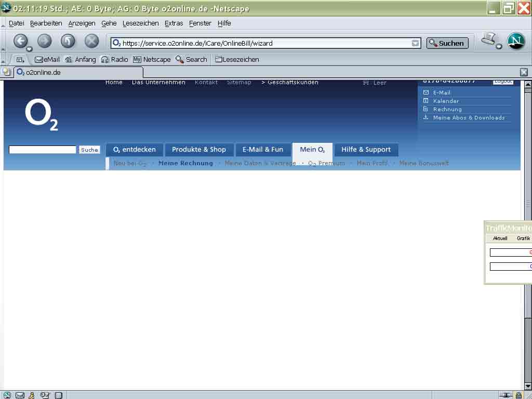Open the Fenster menu
The height and width of the screenshot is (399, 532).
pos(200,23)
